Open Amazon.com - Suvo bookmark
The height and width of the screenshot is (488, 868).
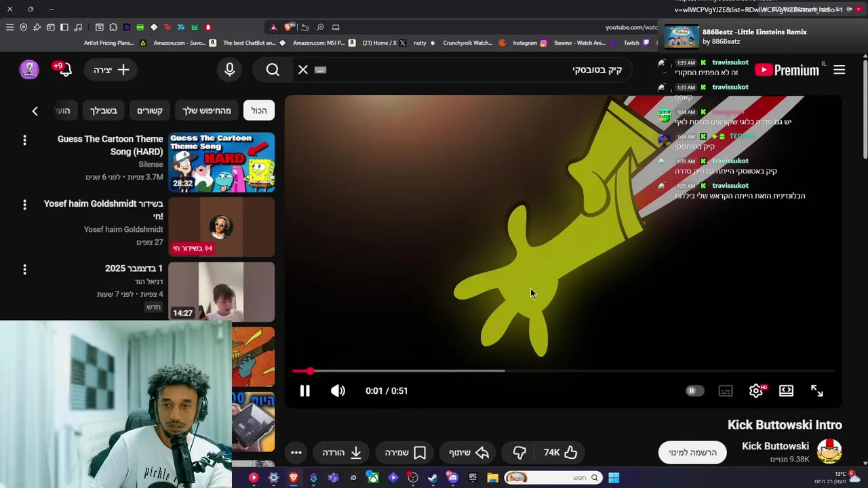tap(184, 43)
